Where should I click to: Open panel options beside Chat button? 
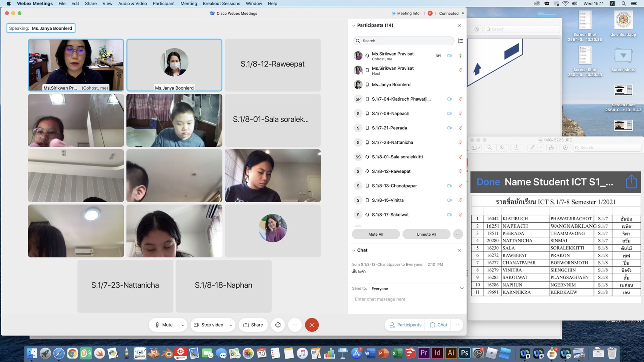coord(457,325)
